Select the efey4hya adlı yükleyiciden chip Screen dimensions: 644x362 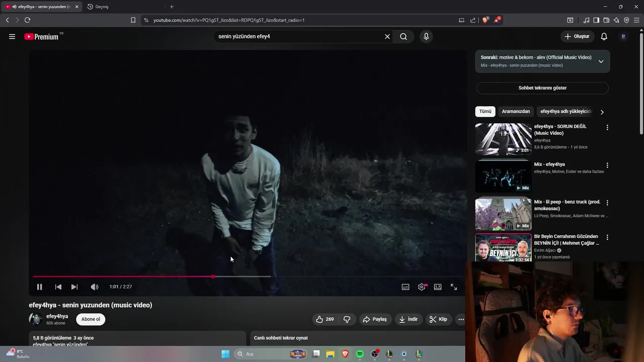point(566,112)
